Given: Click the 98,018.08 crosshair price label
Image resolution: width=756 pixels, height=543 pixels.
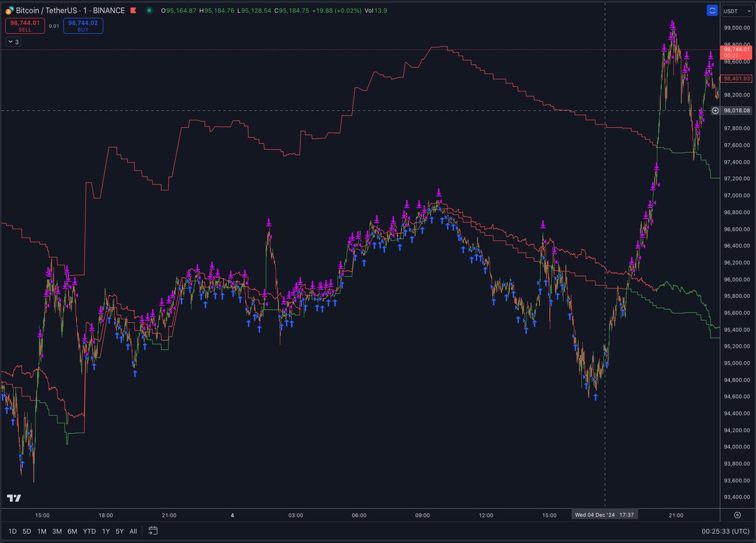Looking at the screenshot, I should [x=736, y=110].
